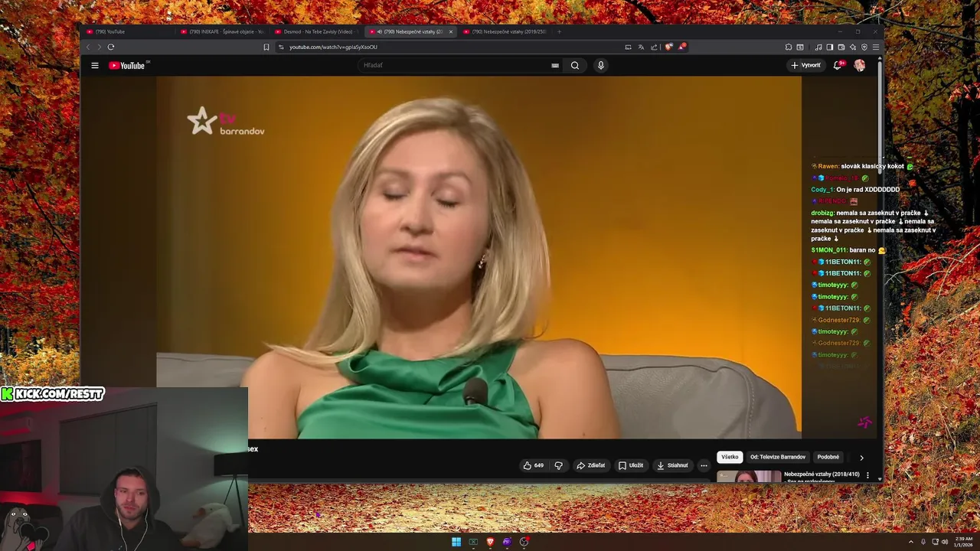
Task: Open browser extensions puzzle icon
Action: [789, 47]
